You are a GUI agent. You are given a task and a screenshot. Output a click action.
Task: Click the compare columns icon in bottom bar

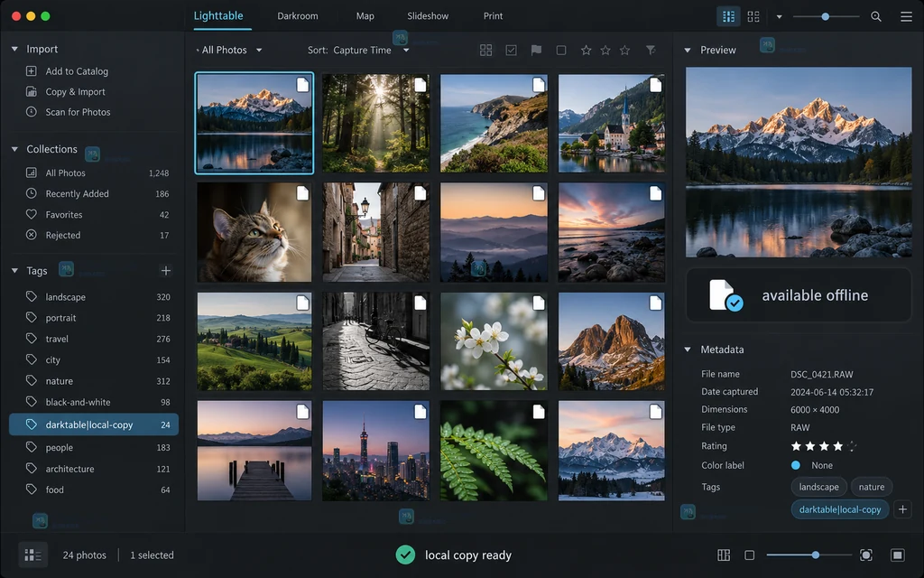(x=724, y=555)
